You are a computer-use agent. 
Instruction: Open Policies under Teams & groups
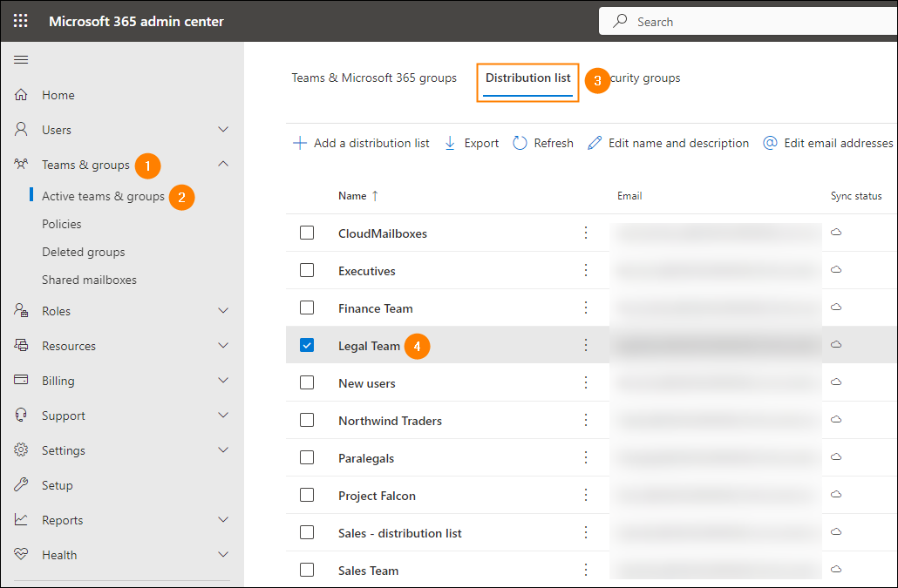pyautogui.click(x=61, y=224)
